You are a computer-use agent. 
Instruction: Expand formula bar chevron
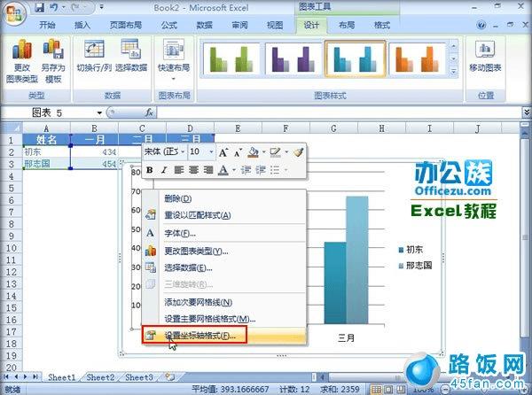(527, 112)
